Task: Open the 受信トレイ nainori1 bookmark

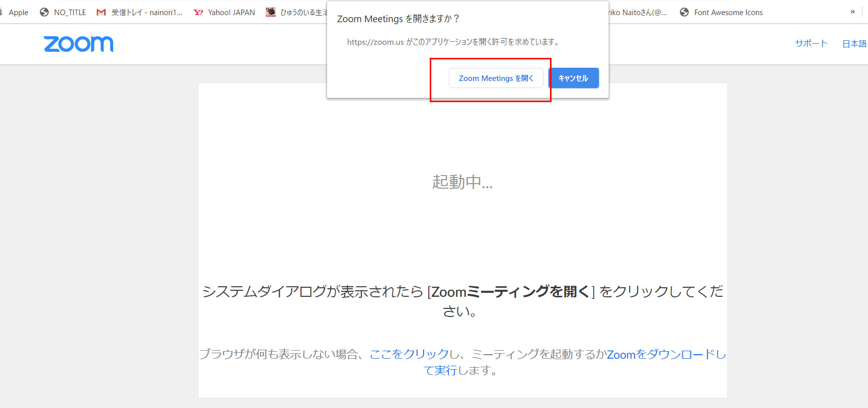Action: tap(147, 12)
